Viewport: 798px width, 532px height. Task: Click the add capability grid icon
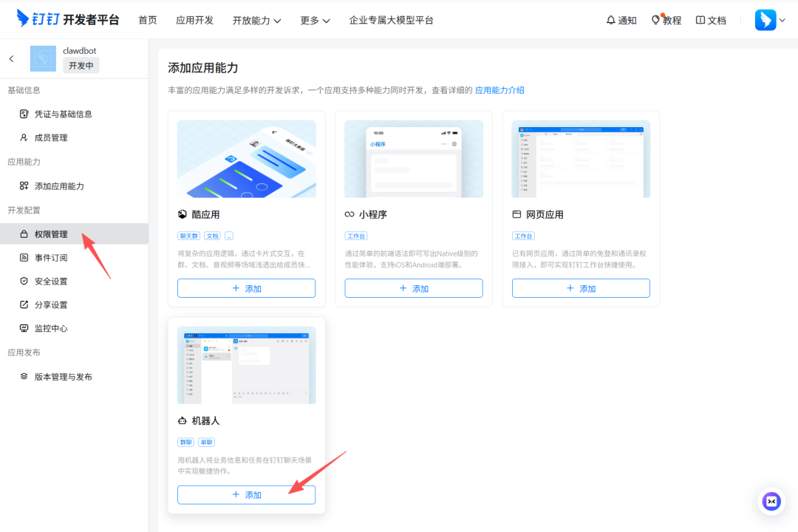[24, 185]
